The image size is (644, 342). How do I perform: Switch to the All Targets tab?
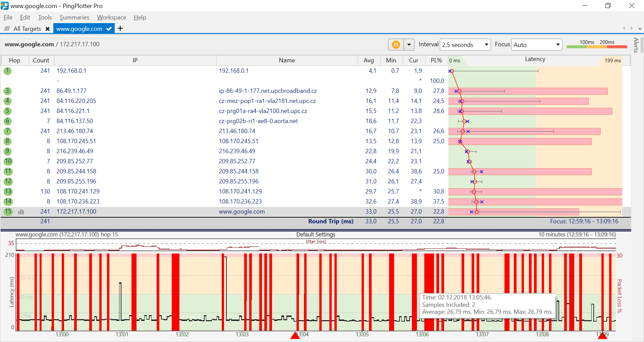point(27,29)
